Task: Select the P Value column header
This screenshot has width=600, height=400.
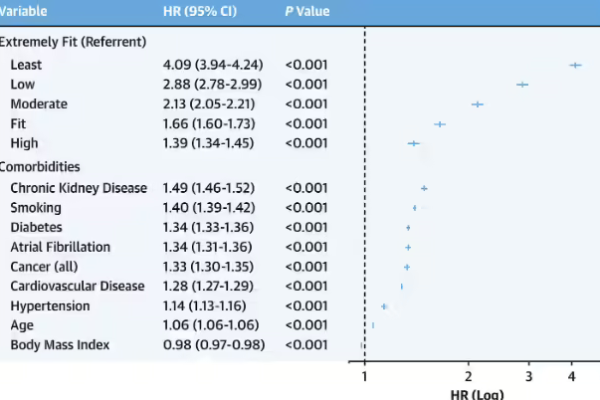Action: pyautogui.click(x=308, y=10)
